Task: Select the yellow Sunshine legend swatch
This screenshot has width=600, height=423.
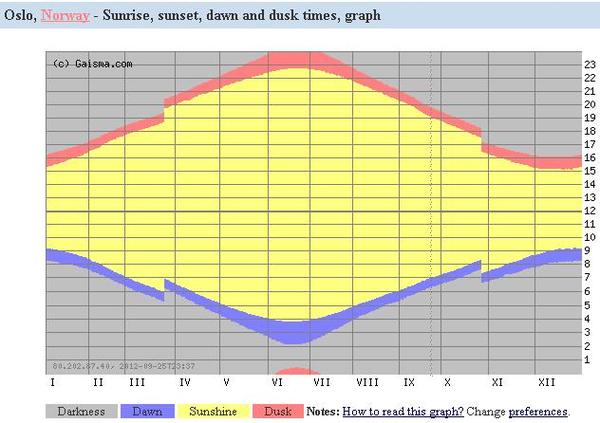Action: (x=213, y=412)
